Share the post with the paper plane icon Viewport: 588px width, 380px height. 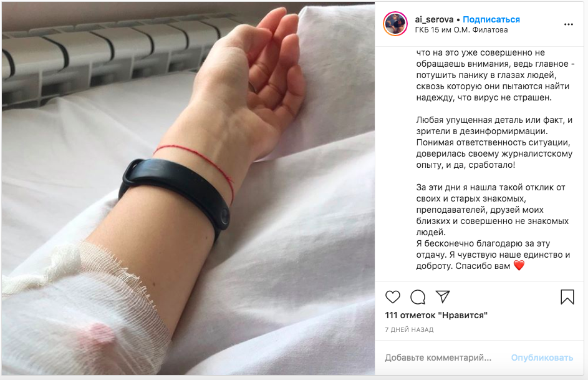pyautogui.click(x=443, y=296)
